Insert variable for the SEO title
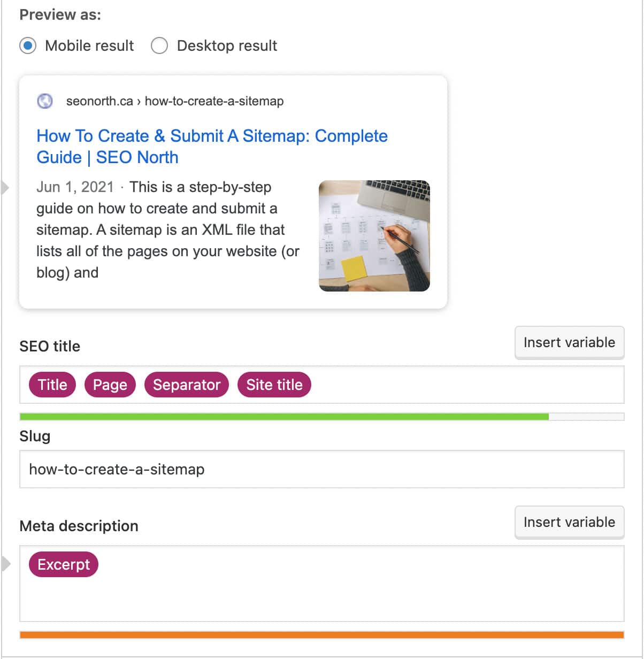The height and width of the screenshot is (659, 644). click(569, 342)
